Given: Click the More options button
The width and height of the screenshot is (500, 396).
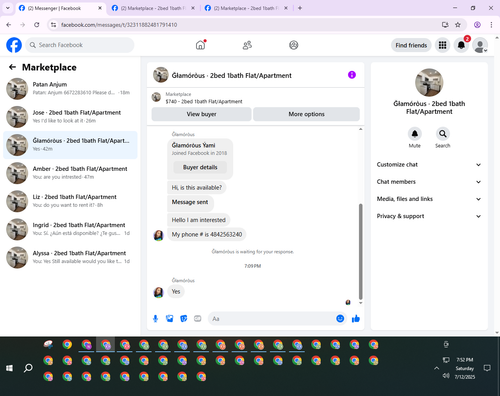Looking at the screenshot, I should [x=306, y=114].
